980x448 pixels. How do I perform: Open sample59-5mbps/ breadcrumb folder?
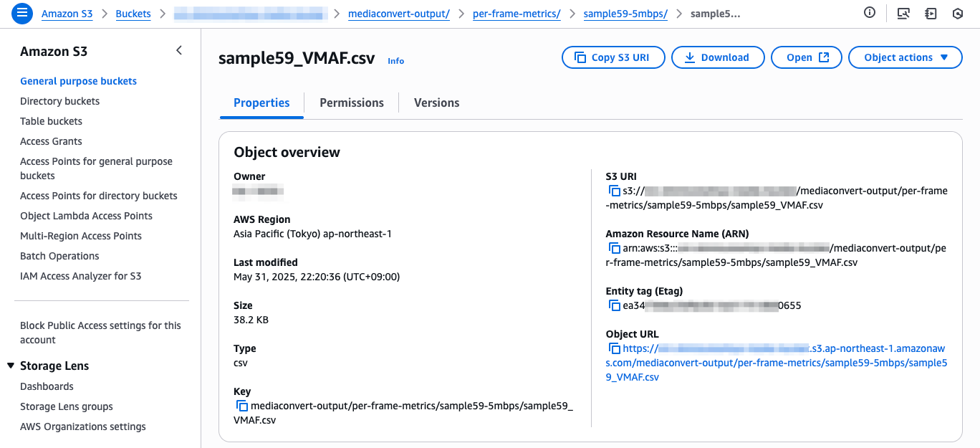pyautogui.click(x=625, y=14)
